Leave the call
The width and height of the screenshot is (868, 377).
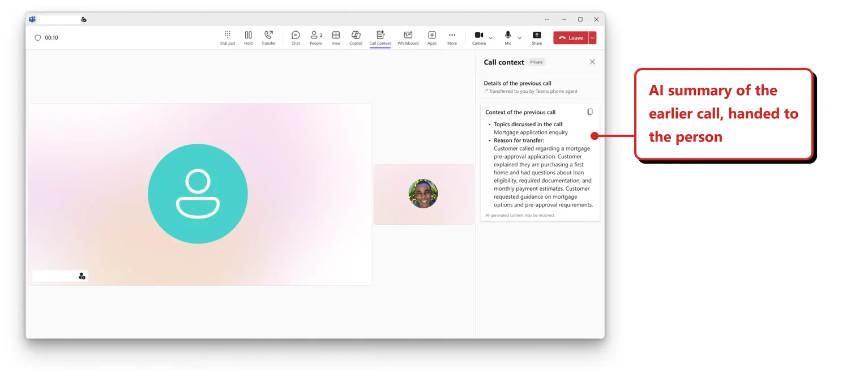[x=571, y=38]
